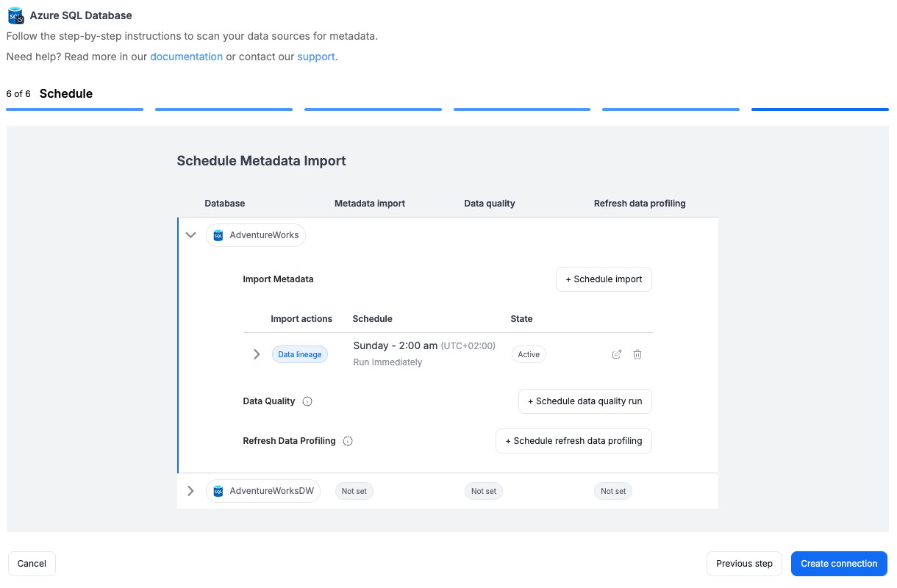Add a schedule for data quality run

(x=585, y=401)
